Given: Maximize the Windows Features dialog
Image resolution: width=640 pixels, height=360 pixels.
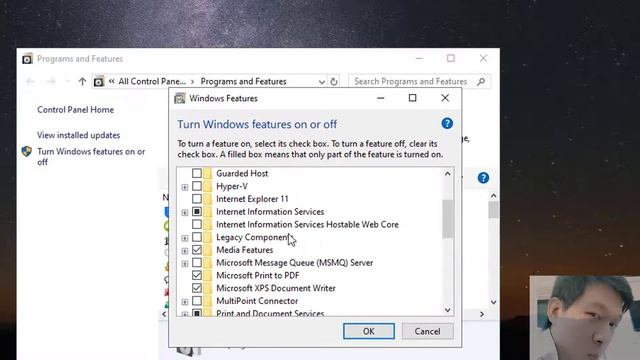Looking at the screenshot, I should tap(412, 98).
